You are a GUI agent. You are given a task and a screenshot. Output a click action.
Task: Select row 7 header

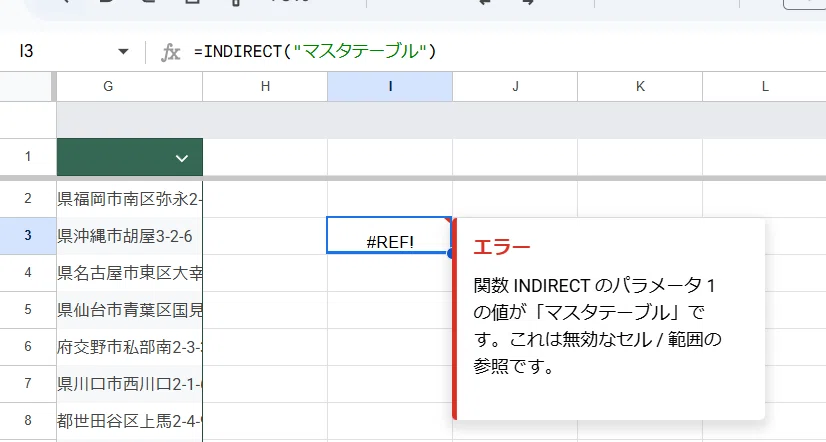(x=28, y=383)
